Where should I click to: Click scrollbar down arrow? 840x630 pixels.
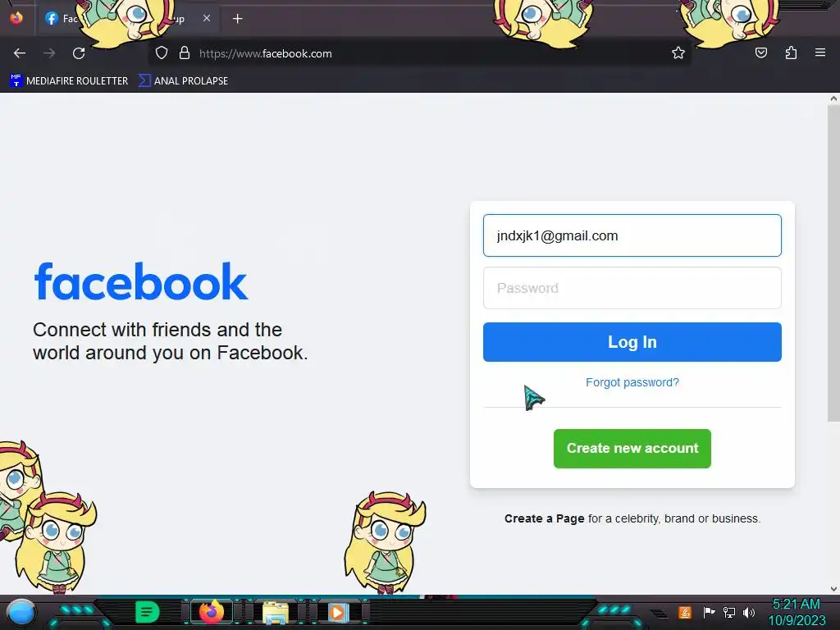pos(833,589)
